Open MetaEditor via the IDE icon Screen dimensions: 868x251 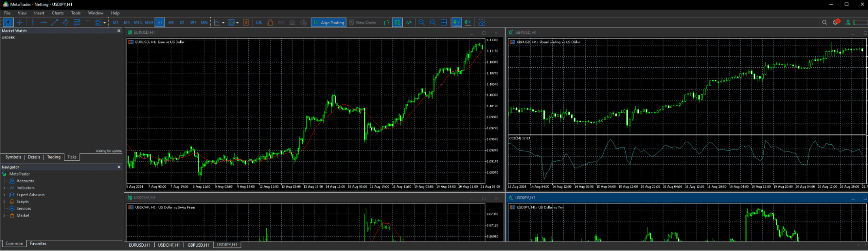click(259, 23)
